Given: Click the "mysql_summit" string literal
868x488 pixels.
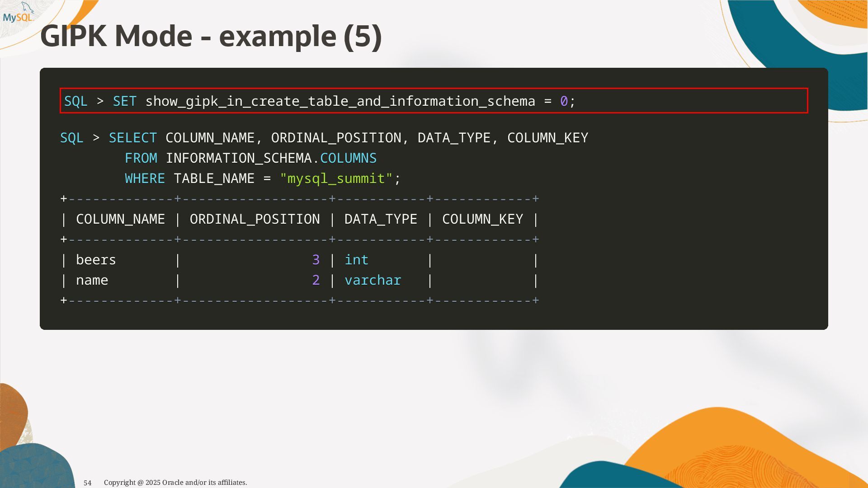Looking at the screenshot, I should (x=336, y=178).
